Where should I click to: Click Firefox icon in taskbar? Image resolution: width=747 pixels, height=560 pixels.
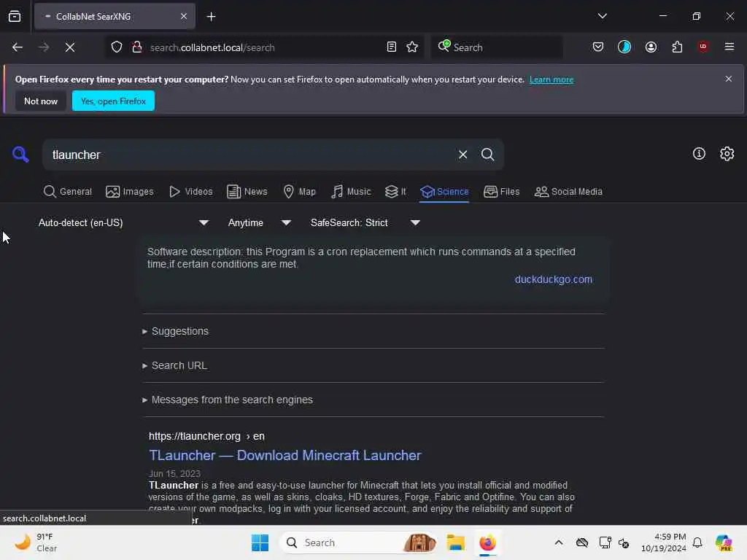(x=487, y=542)
